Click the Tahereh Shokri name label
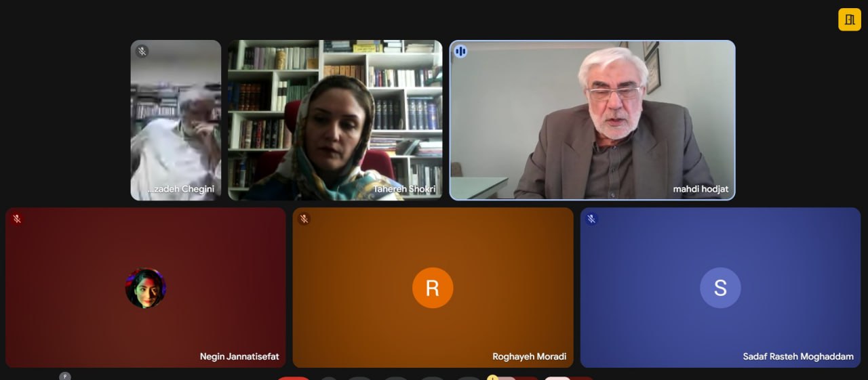 point(404,189)
